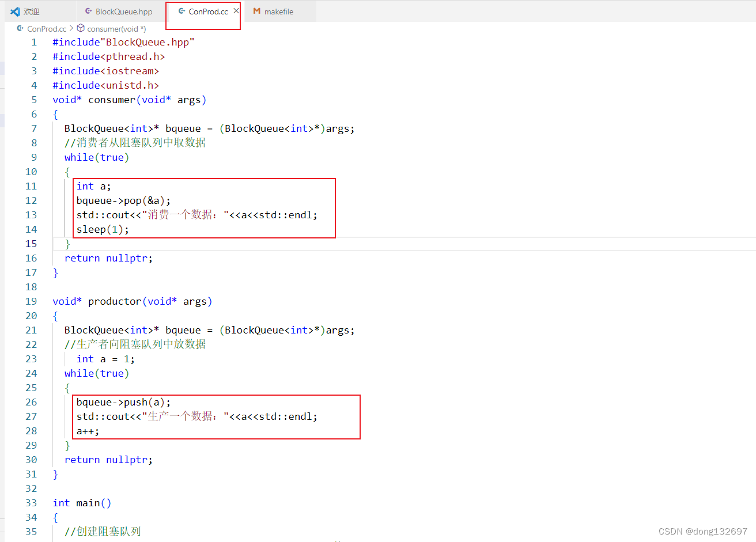This screenshot has width=756, height=542.
Task: Click the while(true) on line 24
Action: (x=97, y=373)
